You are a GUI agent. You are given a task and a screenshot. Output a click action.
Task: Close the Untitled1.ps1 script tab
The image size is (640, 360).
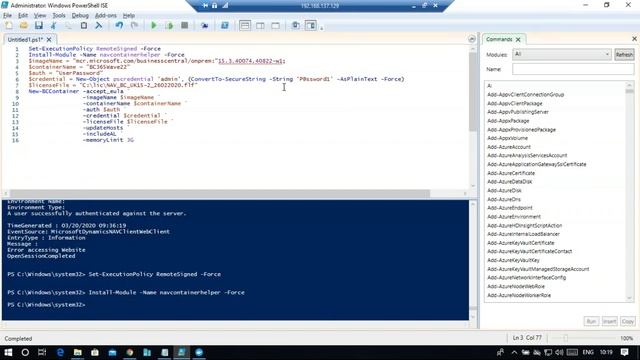49,40
